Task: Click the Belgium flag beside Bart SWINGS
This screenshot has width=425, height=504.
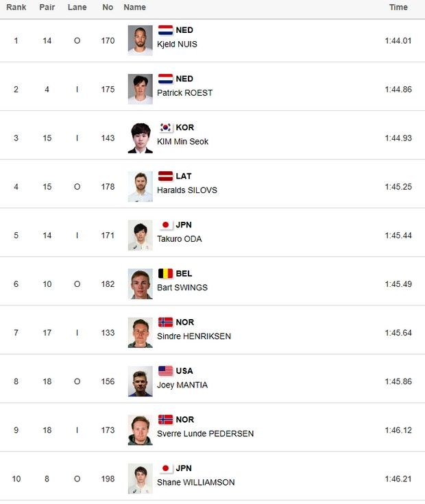Action: click(165, 273)
